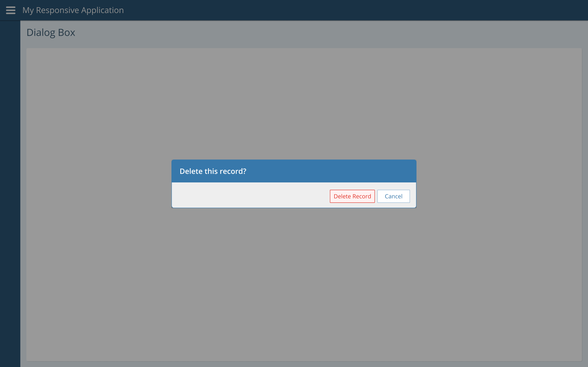Screen dimensions: 588x367
Task: Click the dark left sidebar strip
Action: (10, 194)
